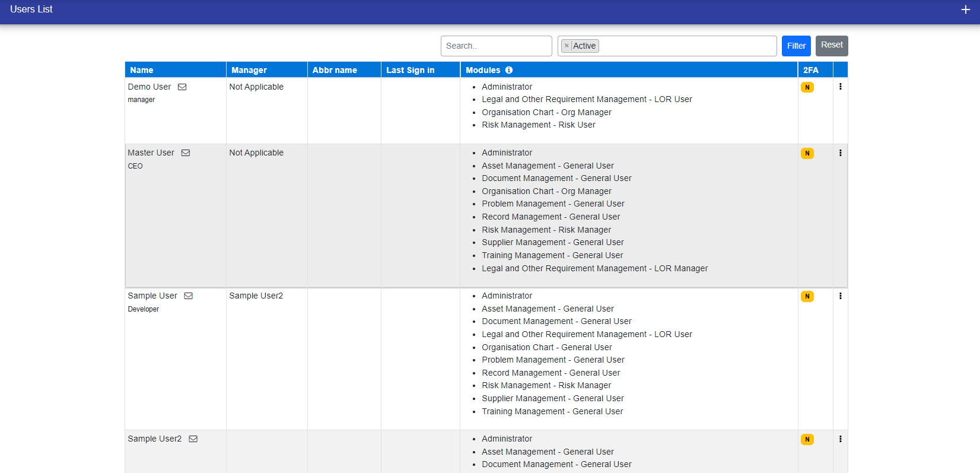Sort by Last Sign in column header
Viewport: 980px width, 473px height.
pyautogui.click(x=410, y=70)
